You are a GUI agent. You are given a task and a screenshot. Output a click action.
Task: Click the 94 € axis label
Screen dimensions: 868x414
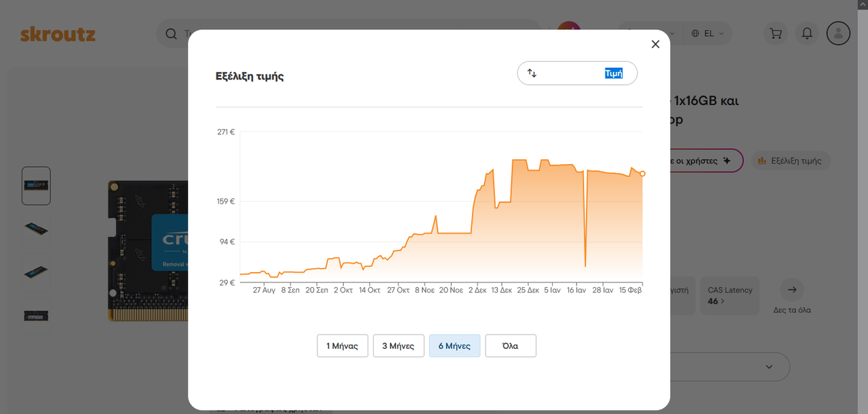[227, 242]
